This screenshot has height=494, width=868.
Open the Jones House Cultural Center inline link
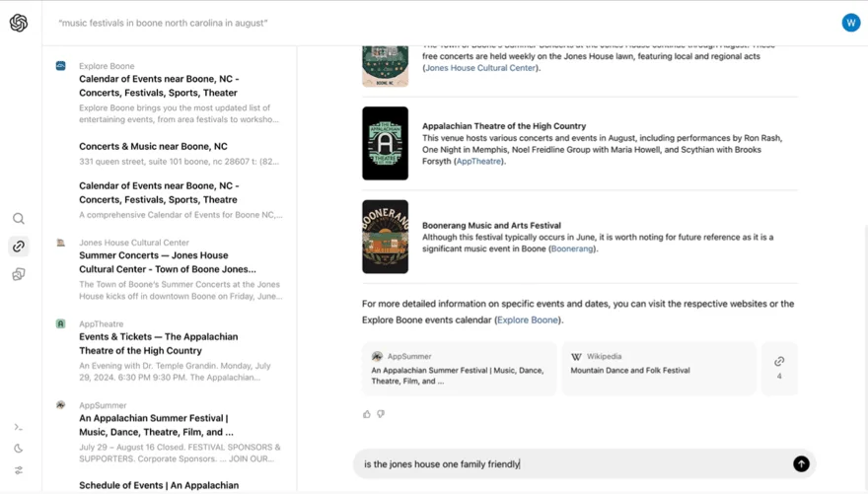pyautogui.click(x=480, y=67)
